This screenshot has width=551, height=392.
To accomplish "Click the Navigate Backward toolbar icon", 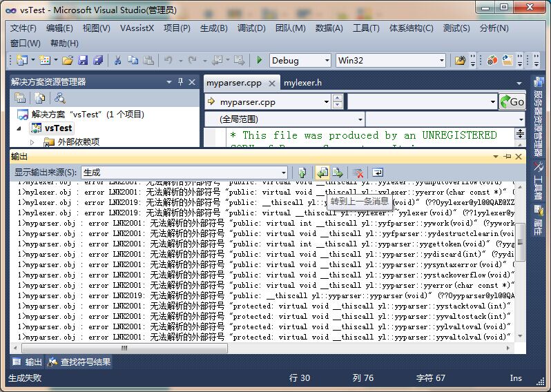I will tap(217, 61).
